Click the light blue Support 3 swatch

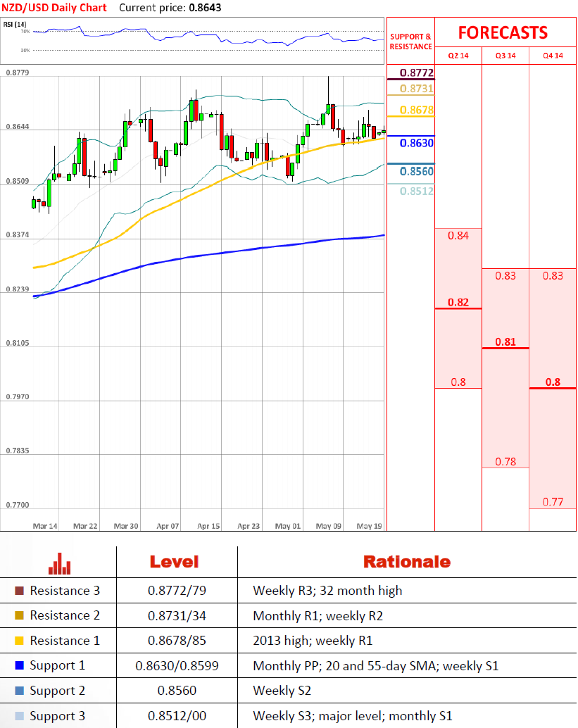(19, 715)
